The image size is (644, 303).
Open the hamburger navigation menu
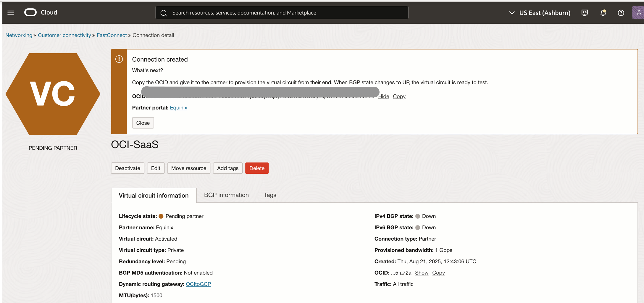coord(11,13)
